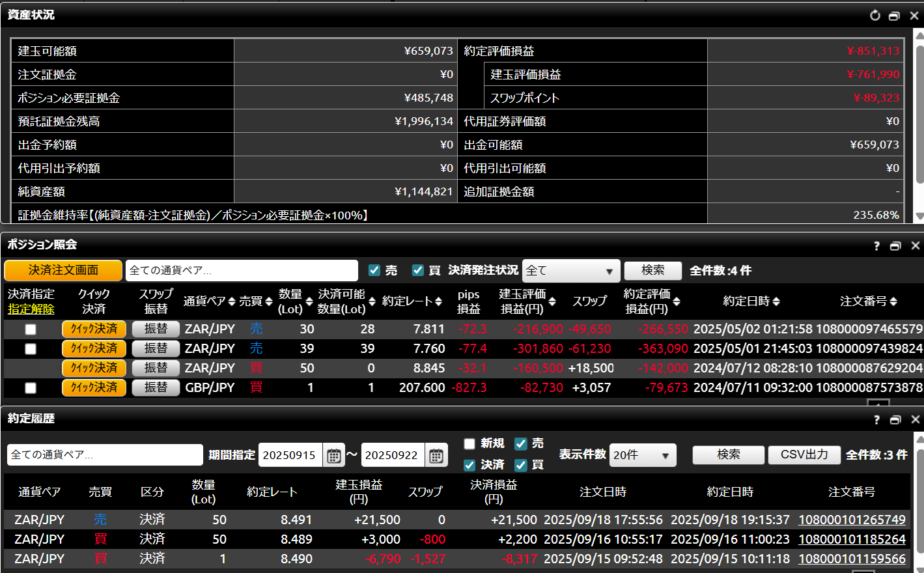Screen dimensions: 924x573
Task: Open the end date calendar picker
Action: click(436, 455)
